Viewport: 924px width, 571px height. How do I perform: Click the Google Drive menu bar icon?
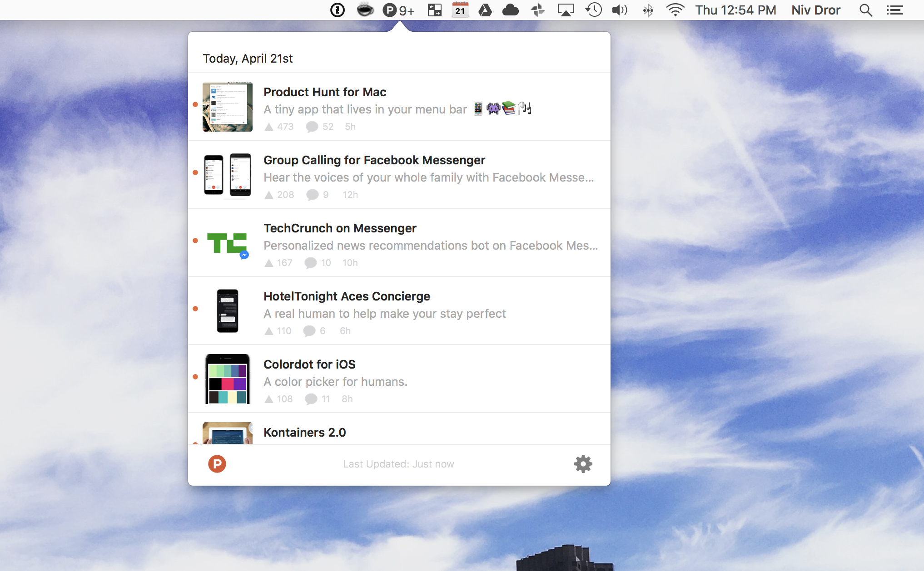tap(485, 10)
